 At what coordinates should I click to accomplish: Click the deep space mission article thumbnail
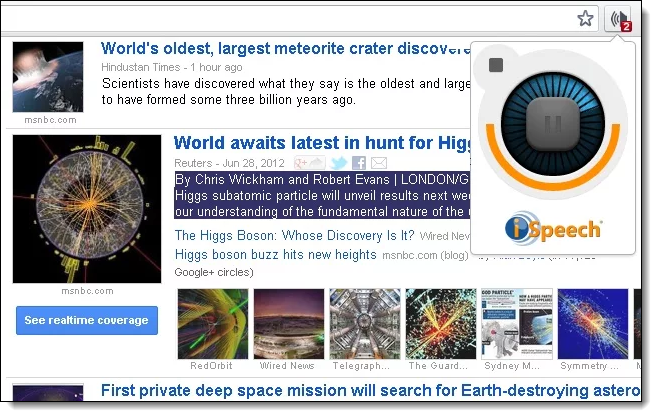coord(48,392)
